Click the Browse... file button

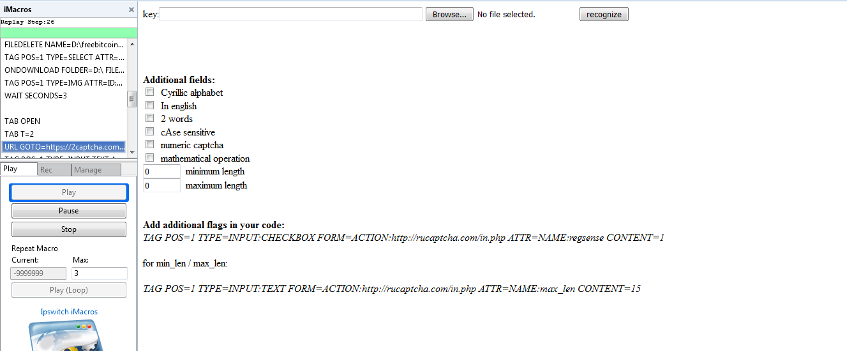[449, 14]
